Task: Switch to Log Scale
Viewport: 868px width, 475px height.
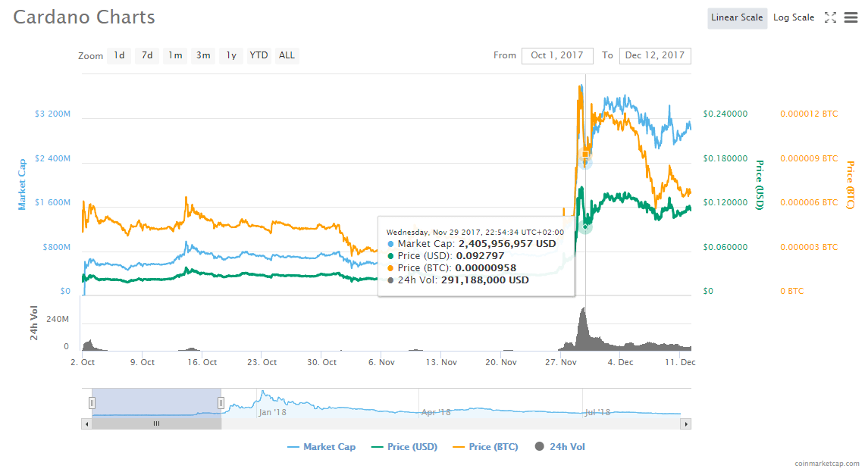Action: click(794, 17)
